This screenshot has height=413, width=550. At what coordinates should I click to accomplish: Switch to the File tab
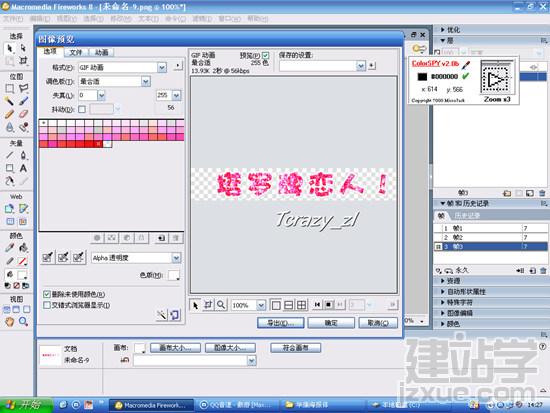pos(76,52)
